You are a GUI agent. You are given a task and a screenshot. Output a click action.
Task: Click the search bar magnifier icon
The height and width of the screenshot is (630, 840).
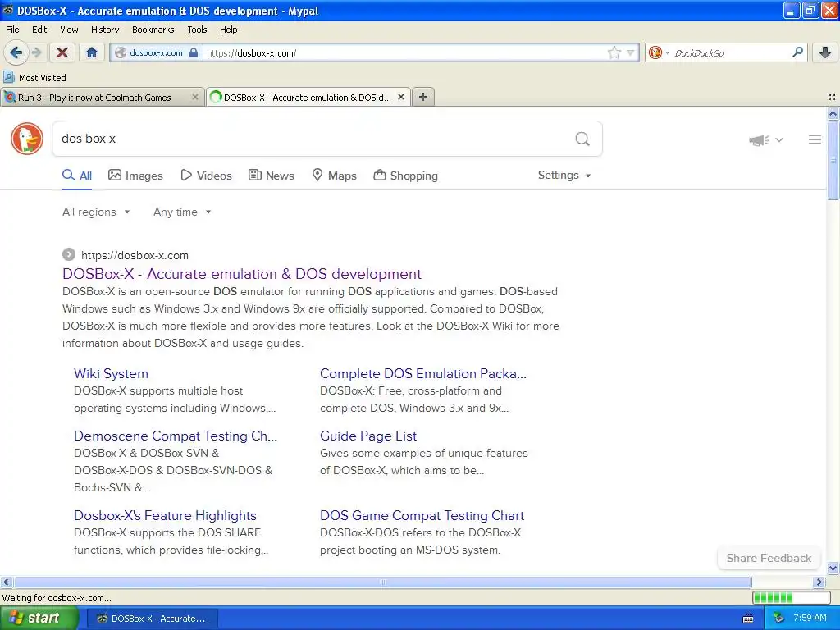(x=797, y=52)
